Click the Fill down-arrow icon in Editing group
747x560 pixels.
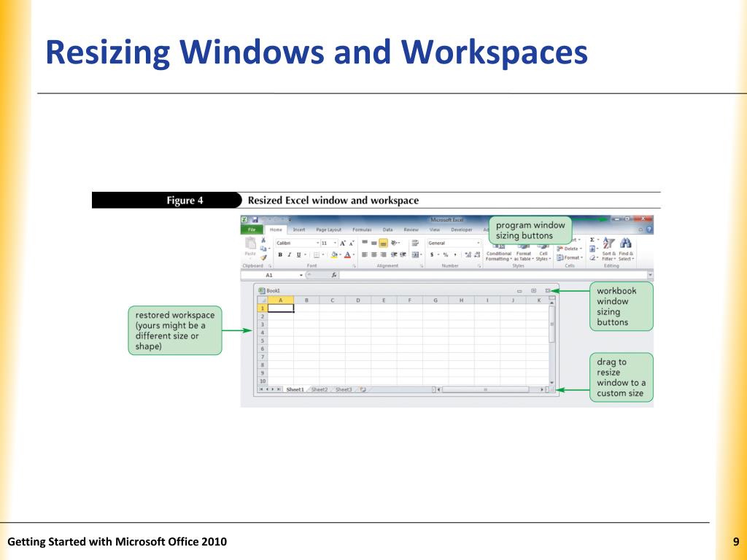tap(592, 249)
